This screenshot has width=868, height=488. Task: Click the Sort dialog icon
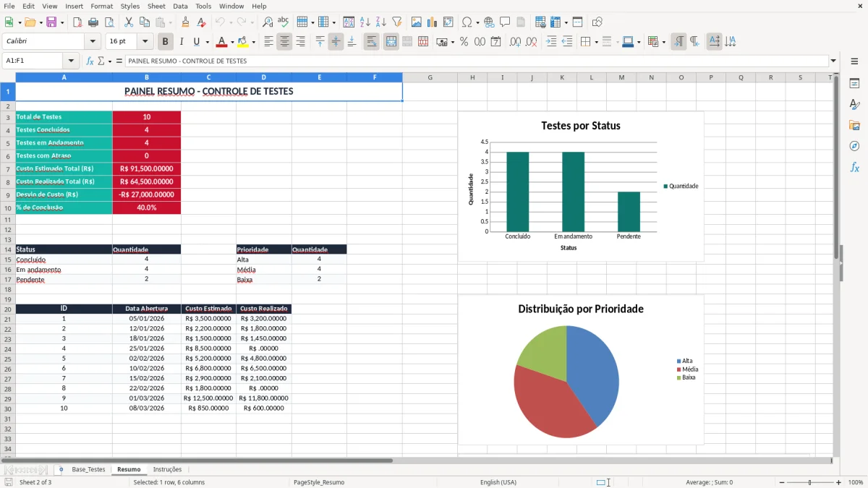click(349, 22)
